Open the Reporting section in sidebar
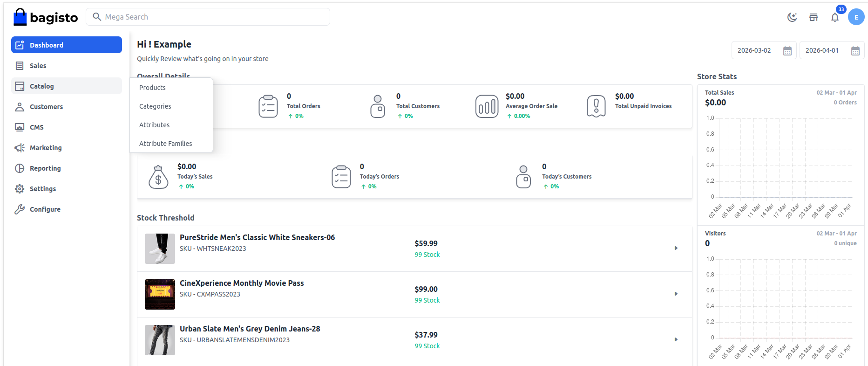The width and height of the screenshot is (868, 366). [45, 168]
